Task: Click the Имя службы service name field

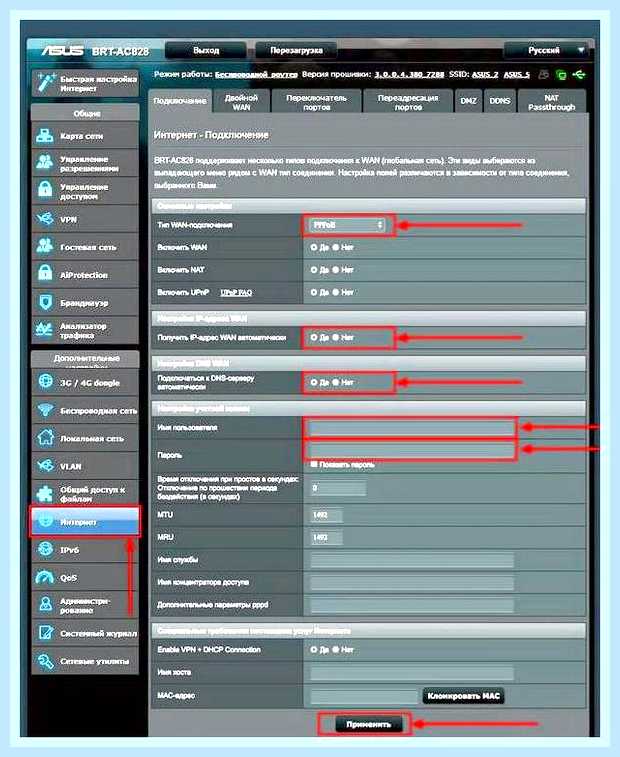Action: pos(412,560)
